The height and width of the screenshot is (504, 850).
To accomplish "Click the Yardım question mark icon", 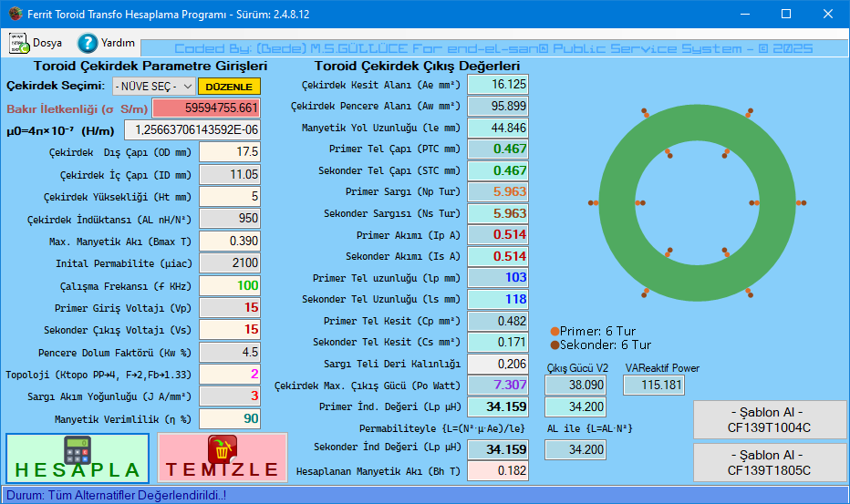I will pyautogui.click(x=88, y=43).
